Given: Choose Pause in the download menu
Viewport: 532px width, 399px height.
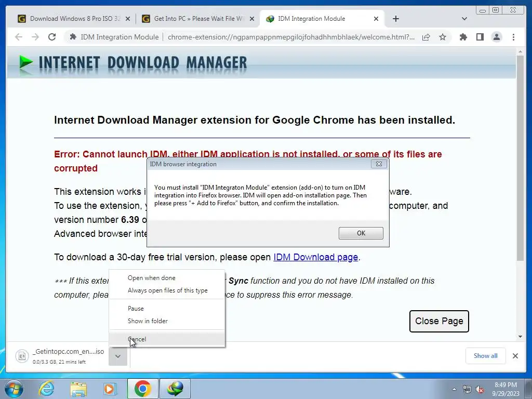Looking at the screenshot, I should coord(166,309).
